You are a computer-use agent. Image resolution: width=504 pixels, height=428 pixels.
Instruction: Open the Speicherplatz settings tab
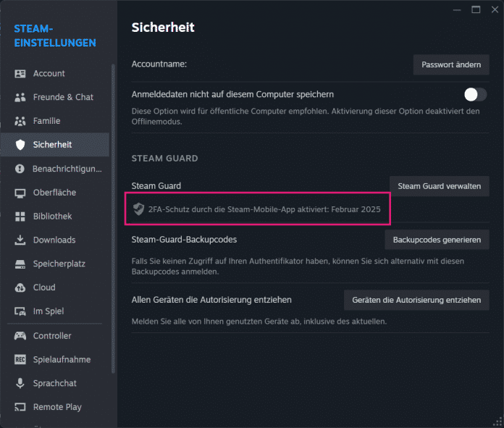pos(58,264)
